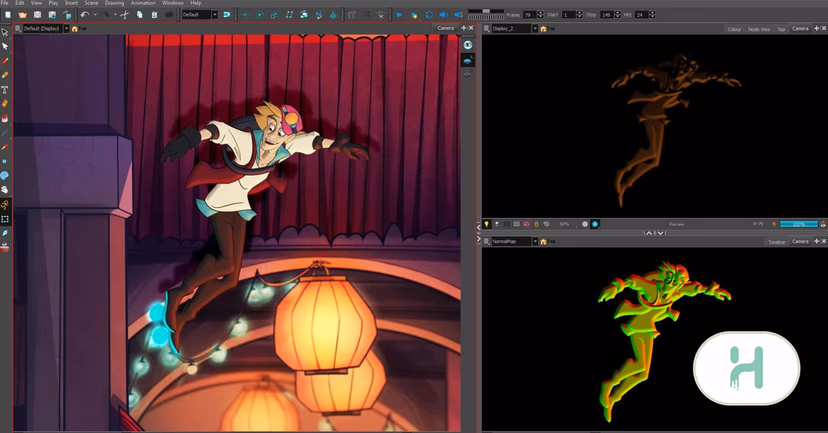Viewport: 828px width, 433px height.
Task: Open the Undo history dropdown arrow
Action: [x=95, y=15]
